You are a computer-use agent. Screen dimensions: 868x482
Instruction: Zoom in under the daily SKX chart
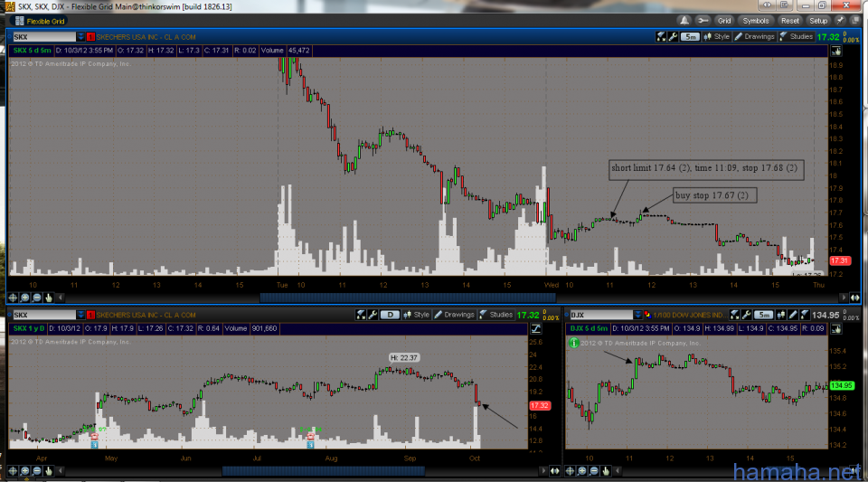(24, 471)
